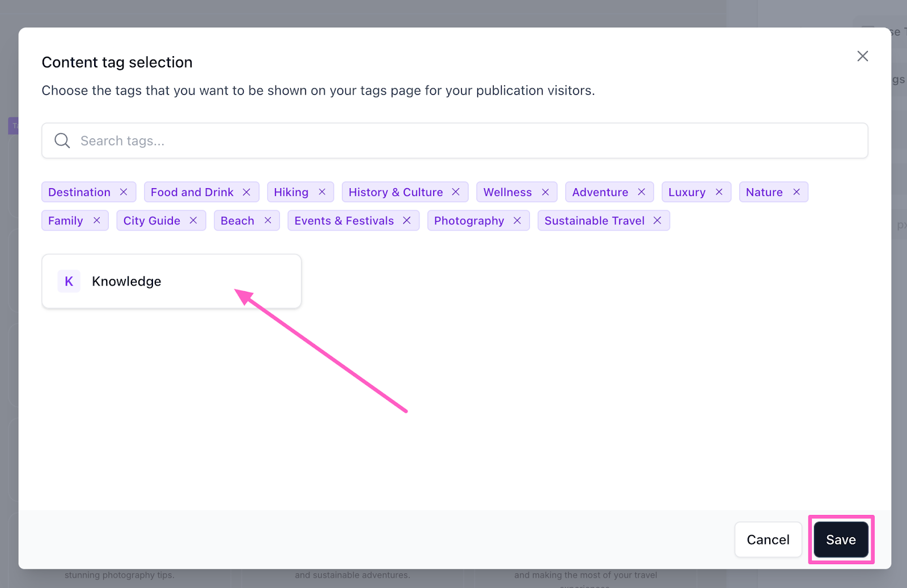Remove the Sustainable Travel tag
The image size is (907, 588).
658,220
